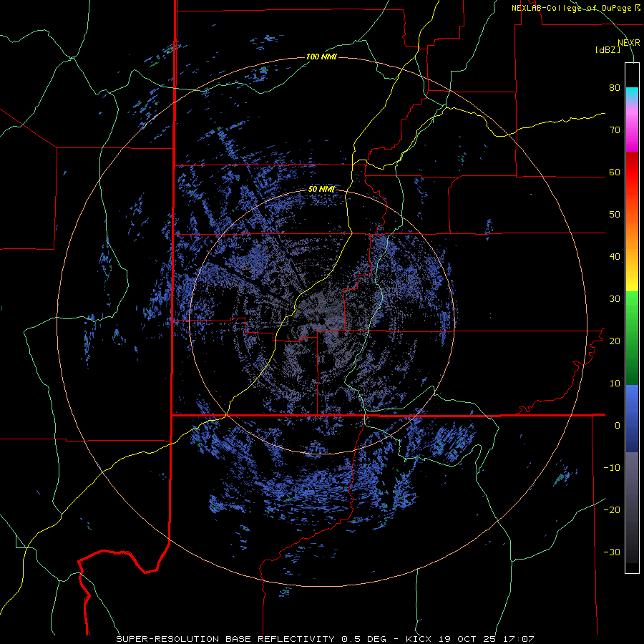Click the 30 value on the dBZ scale
The image size is (644, 644).
point(615,298)
